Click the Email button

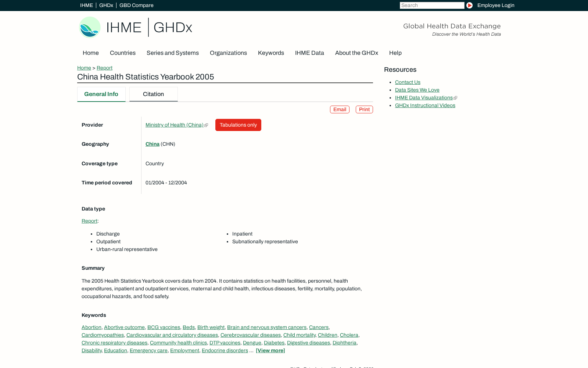coord(340,109)
